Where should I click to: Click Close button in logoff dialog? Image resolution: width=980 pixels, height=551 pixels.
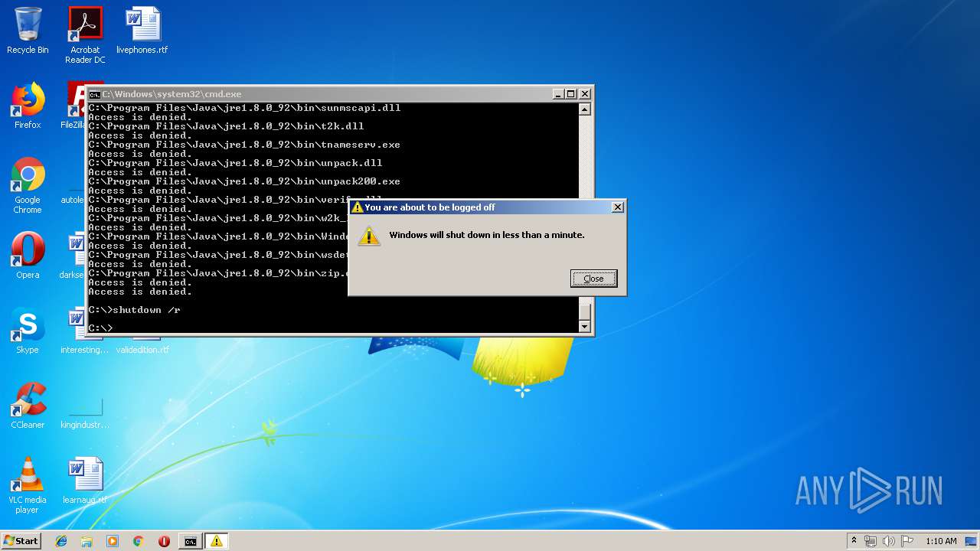[593, 279]
